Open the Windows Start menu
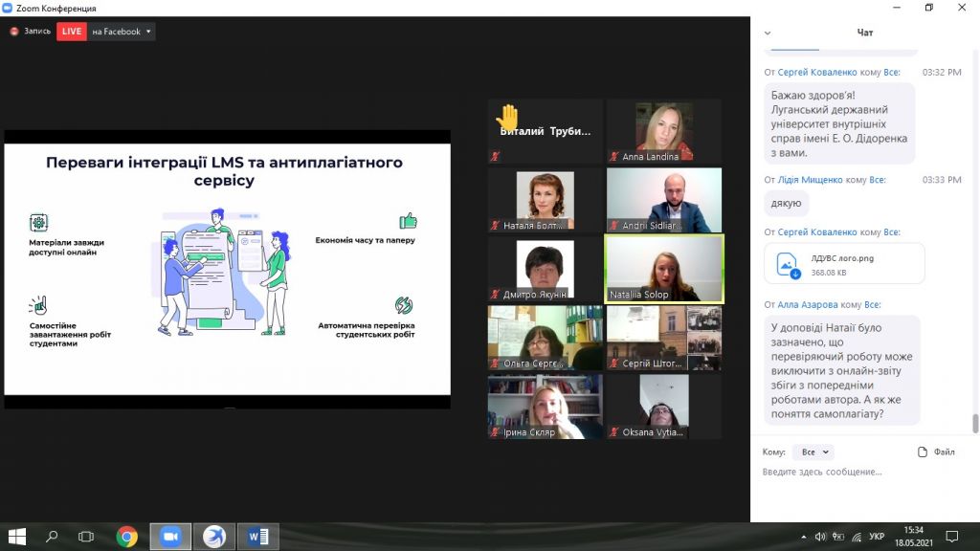The height and width of the screenshot is (551, 980). click(17, 537)
